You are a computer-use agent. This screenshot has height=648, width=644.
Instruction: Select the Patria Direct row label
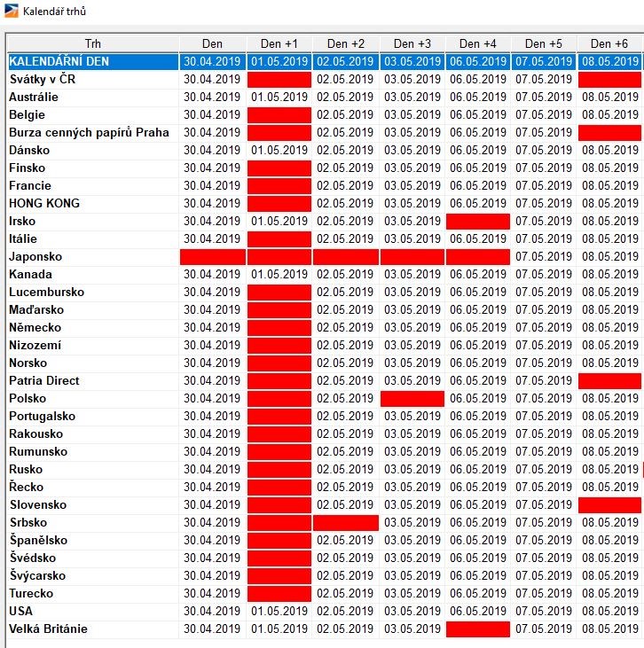point(44,381)
